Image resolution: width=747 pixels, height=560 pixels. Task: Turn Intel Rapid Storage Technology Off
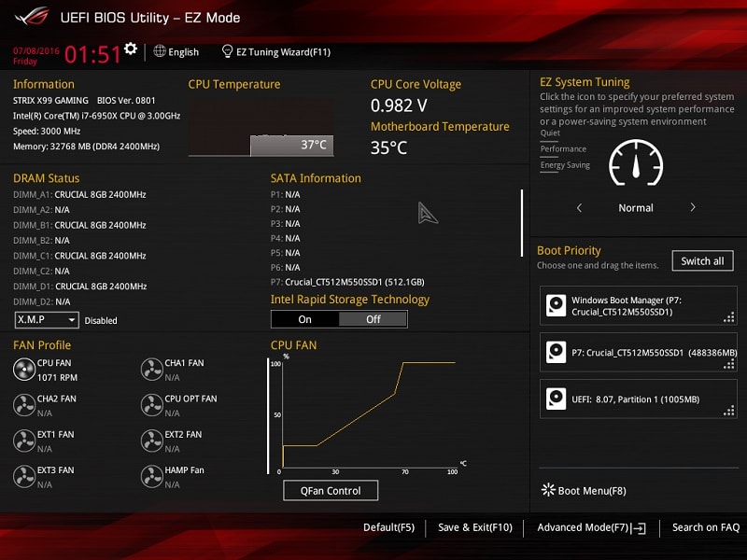373,319
